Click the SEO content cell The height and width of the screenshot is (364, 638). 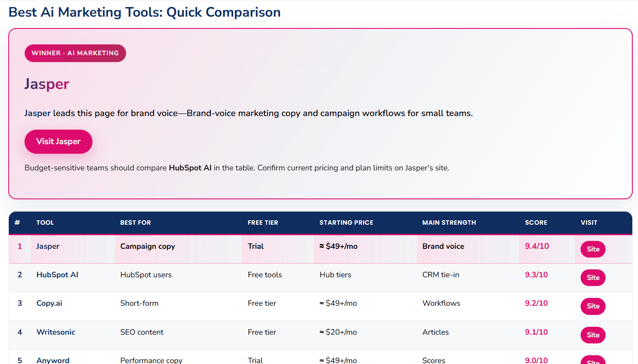tap(142, 332)
